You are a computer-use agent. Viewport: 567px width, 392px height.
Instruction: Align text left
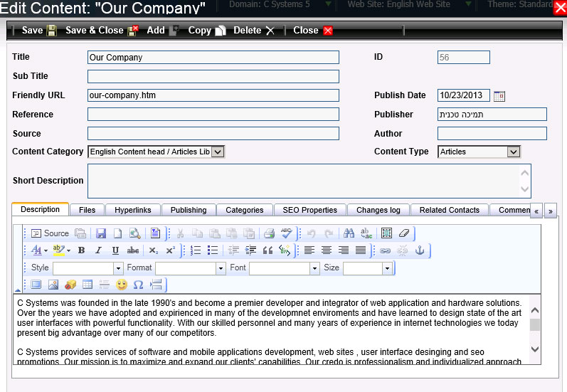(x=309, y=250)
